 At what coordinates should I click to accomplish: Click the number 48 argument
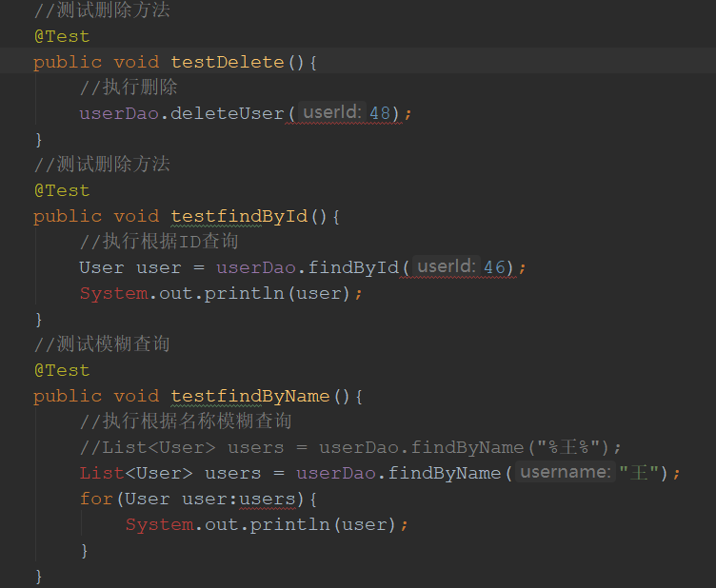pos(380,113)
